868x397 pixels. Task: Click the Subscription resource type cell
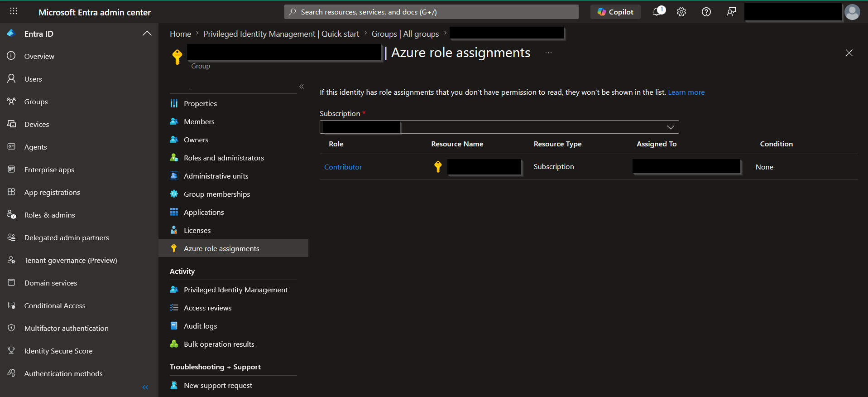point(553,167)
